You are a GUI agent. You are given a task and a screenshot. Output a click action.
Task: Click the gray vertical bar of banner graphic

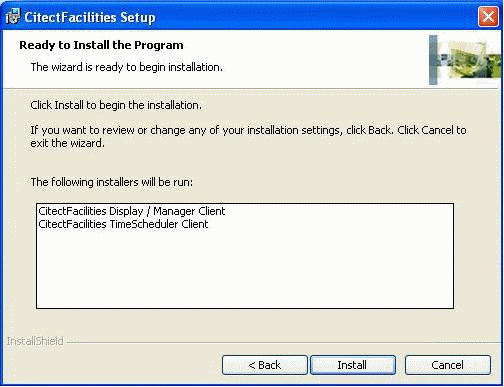pos(433,60)
